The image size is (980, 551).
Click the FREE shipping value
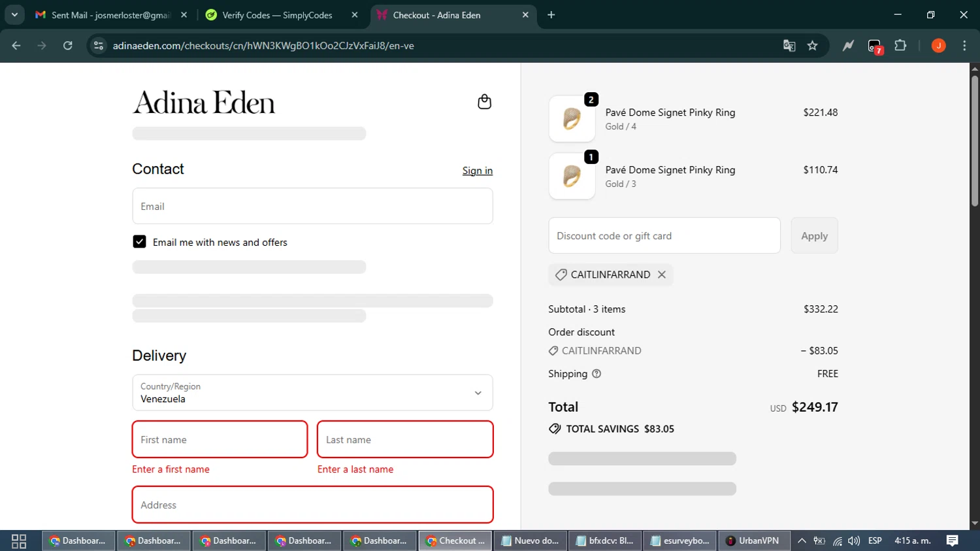point(827,374)
